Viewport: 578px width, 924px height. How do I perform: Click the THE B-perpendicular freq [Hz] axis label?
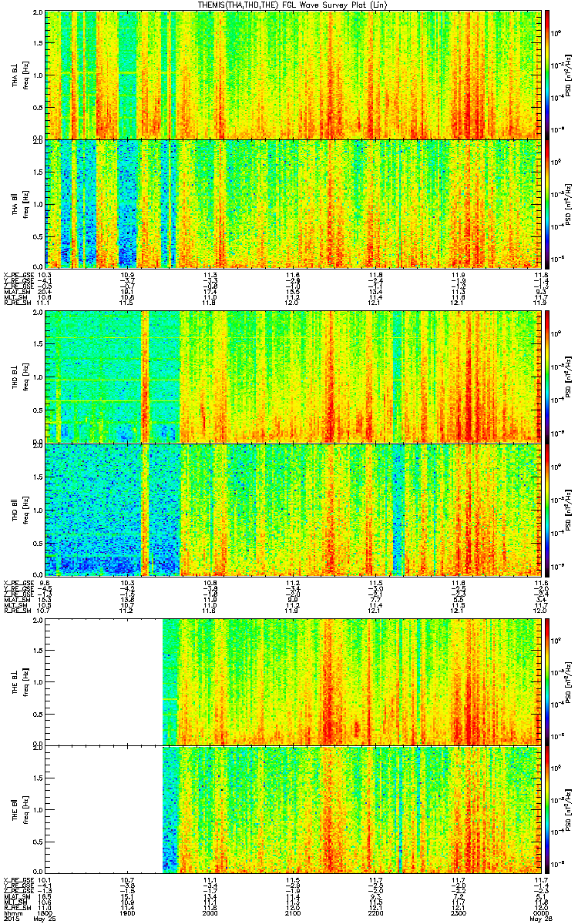coord(25,681)
